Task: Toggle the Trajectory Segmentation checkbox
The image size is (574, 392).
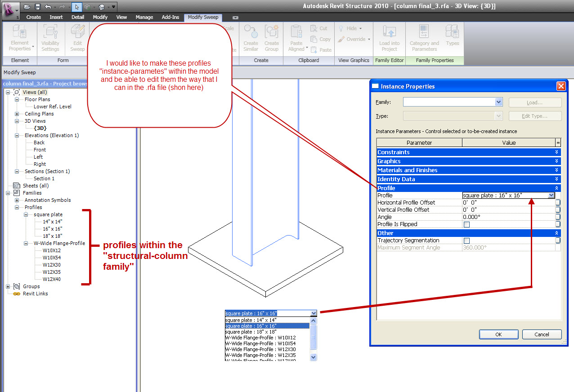Action: pyautogui.click(x=466, y=241)
